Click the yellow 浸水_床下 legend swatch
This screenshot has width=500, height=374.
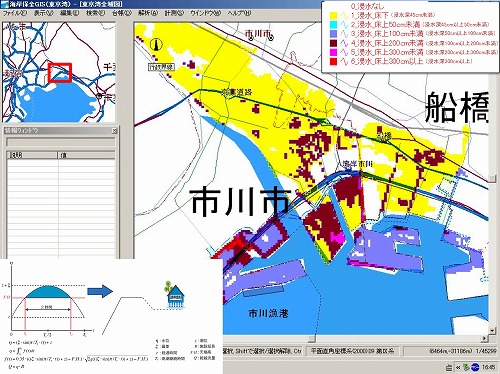pyautogui.click(x=334, y=16)
